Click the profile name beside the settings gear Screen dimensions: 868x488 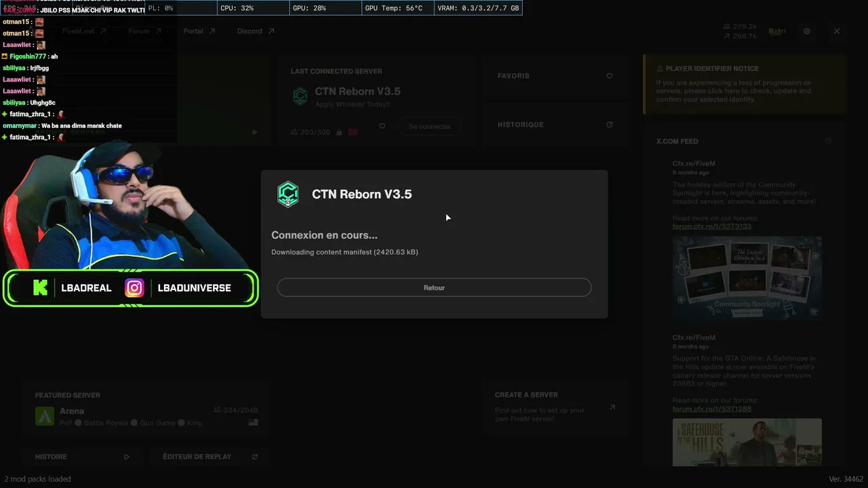click(777, 31)
